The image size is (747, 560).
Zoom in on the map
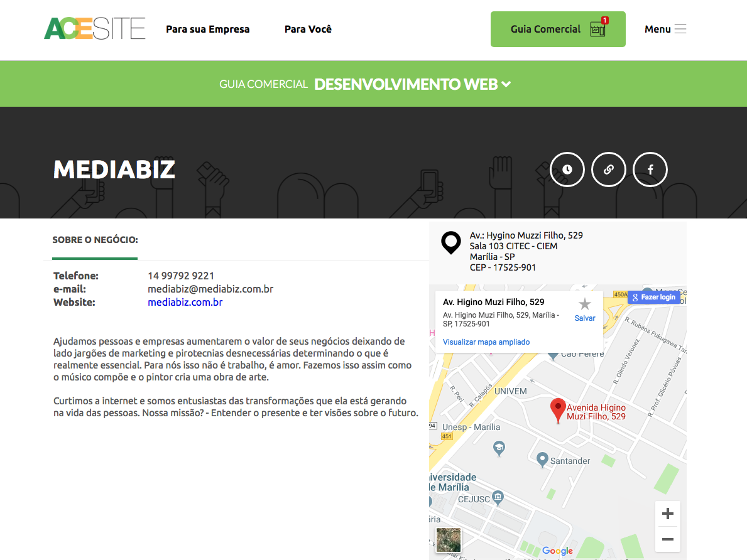coord(667,514)
